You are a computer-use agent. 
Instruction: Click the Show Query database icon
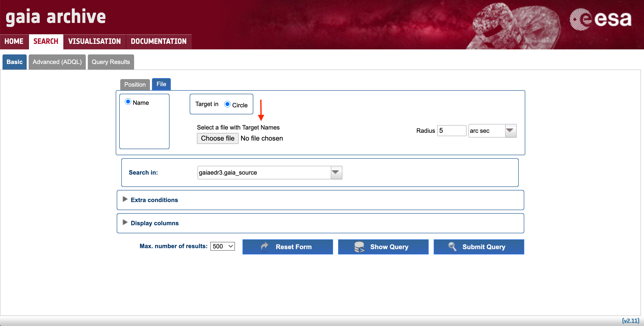tap(359, 247)
